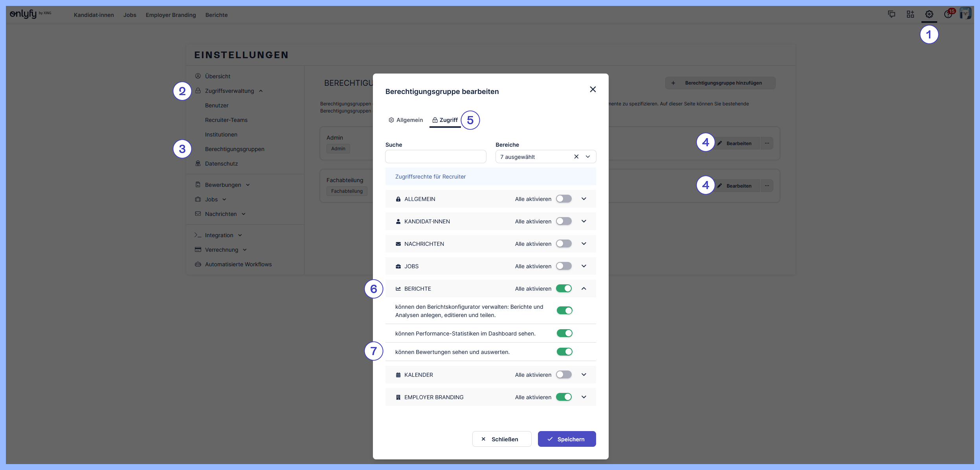Open the Bereiche dropdown showing 7 ausgewählt
The height and width of the screenshot is (470, 980).
point(587,157)
